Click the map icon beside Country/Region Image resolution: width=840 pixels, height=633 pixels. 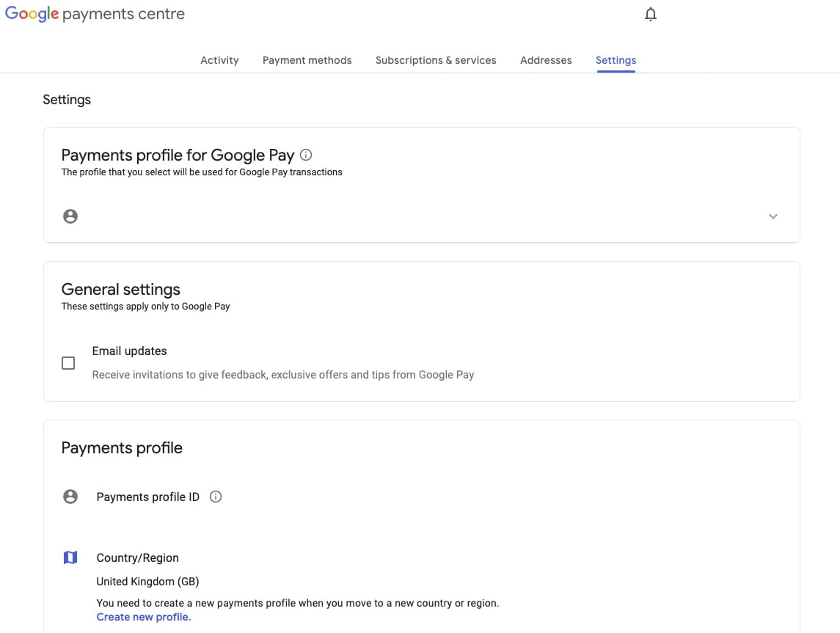[x=70, y=557]
